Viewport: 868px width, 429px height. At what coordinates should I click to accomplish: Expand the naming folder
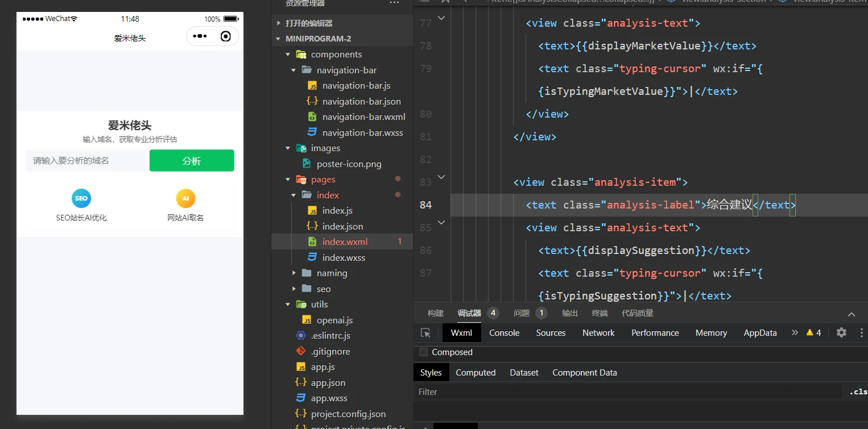pyautogui.click(x=294, y=273)
